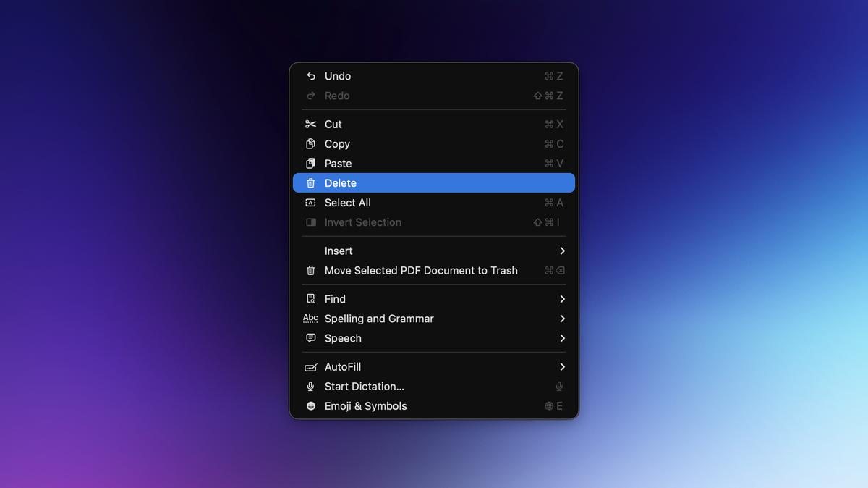Screen dimensions: 868x488
Task: Click the Select All icon
Action: pyautogui.click(x=311, y=203)
